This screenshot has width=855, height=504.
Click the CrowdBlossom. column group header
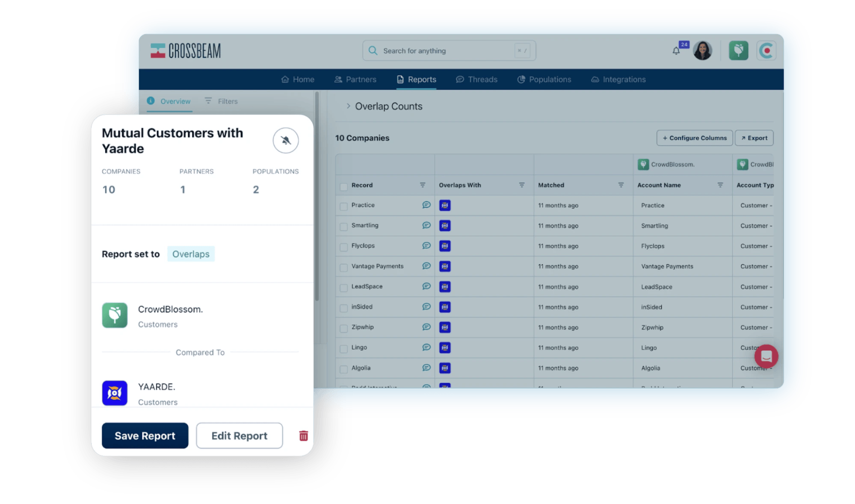click(683, 165)
